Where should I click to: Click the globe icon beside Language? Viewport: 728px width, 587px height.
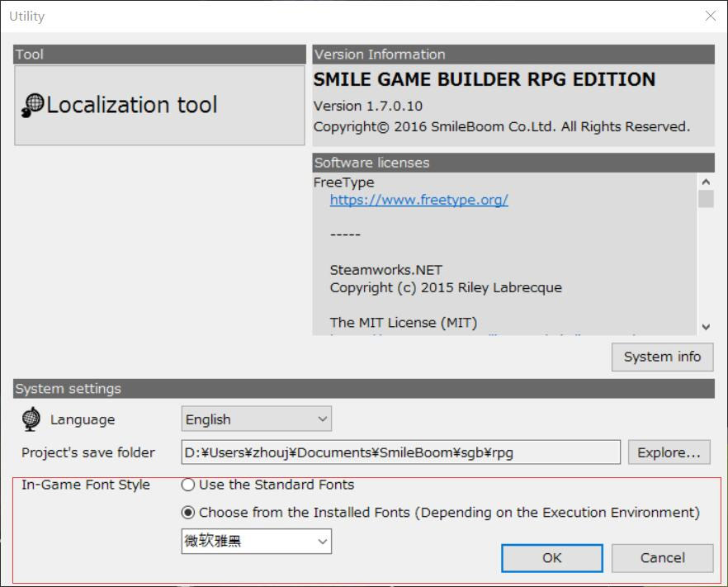coord(31,419)
